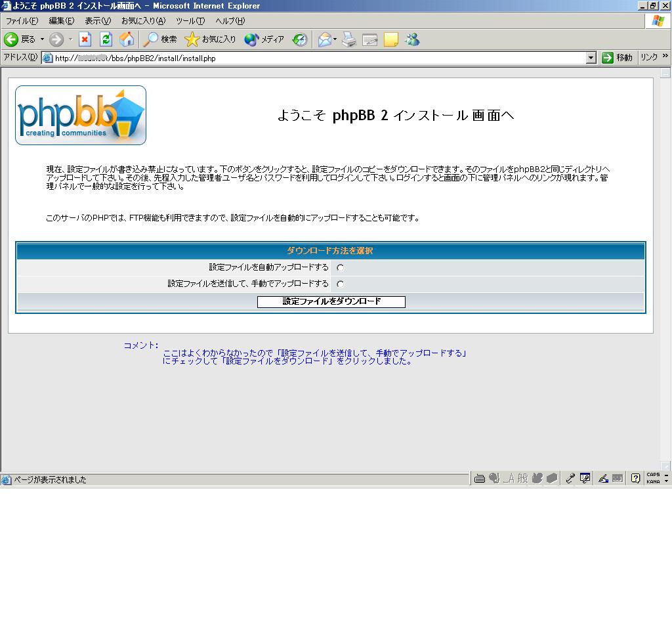Minimize the Internet Explorer window
Screen dimensions: 672x637
[x=642, y=5]
